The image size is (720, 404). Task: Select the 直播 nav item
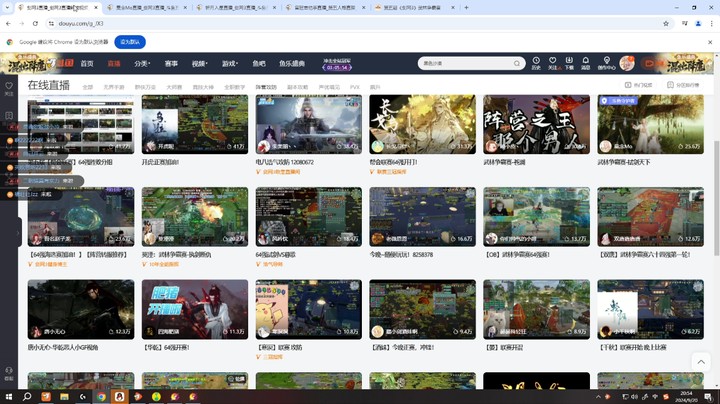114,63
